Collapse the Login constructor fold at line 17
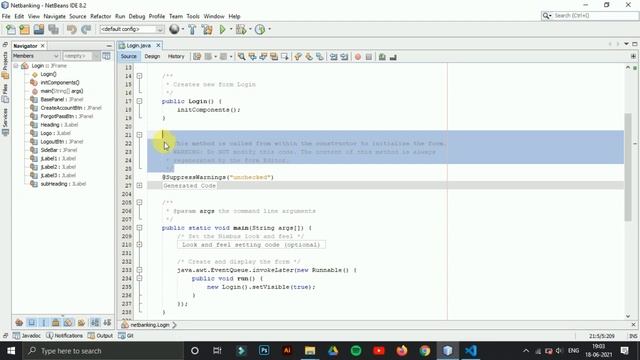This screenshot has width=640, height=360. tap(140, 101)
